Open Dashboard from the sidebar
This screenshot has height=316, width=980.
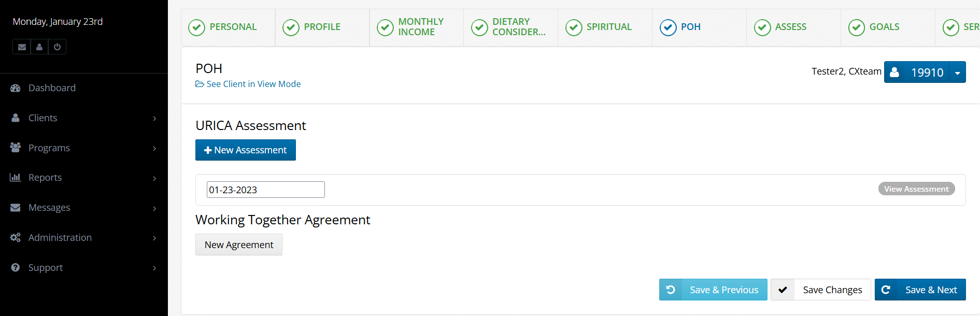point(52,88)
